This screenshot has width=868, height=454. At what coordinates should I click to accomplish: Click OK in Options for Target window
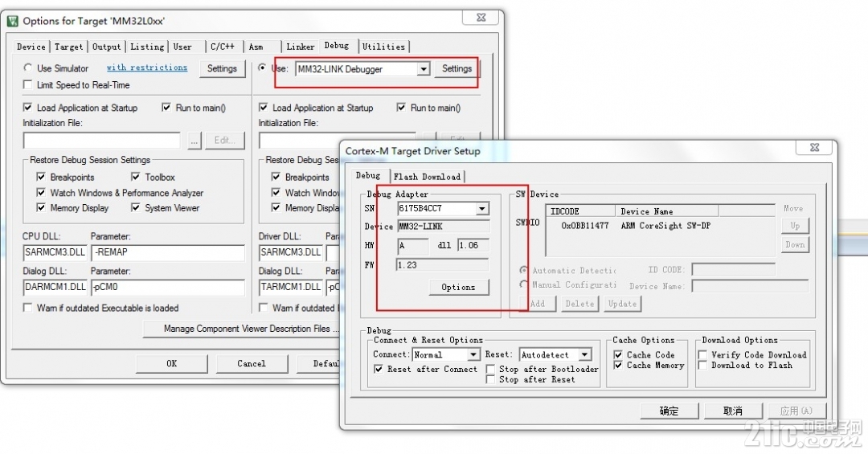click(172, 364)
